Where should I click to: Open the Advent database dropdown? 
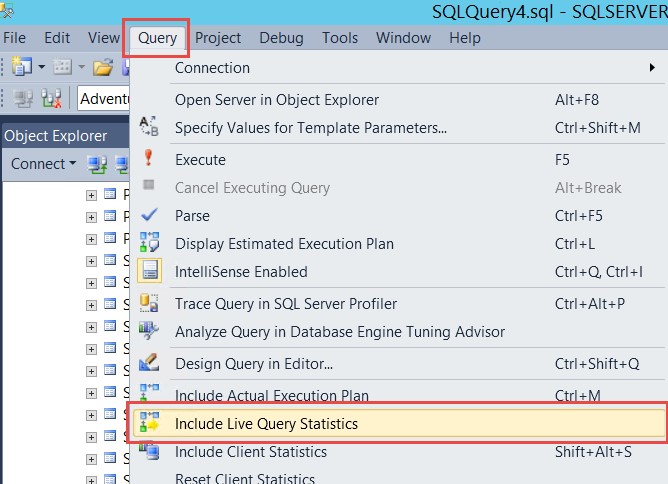coord(104,99)
